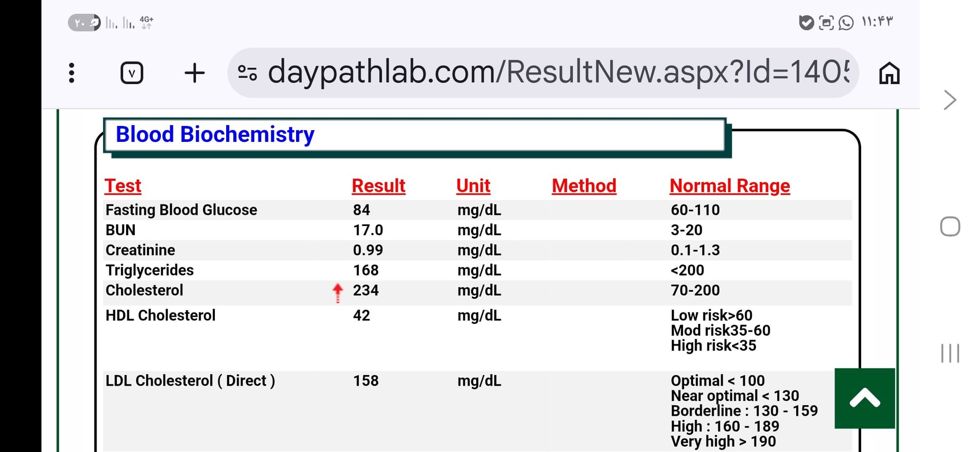Tap the Android back navigation chevron
This screenshot has height=452, width=980.
[950, 100]
